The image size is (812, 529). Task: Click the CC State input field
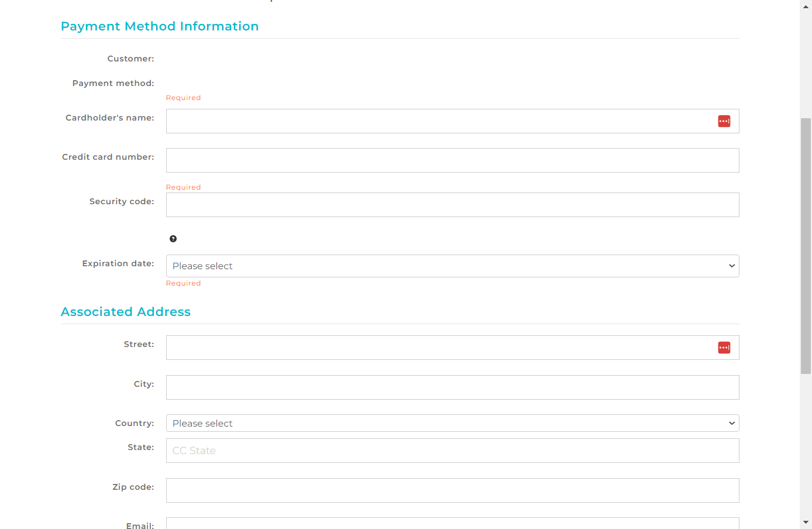(453, 451)
